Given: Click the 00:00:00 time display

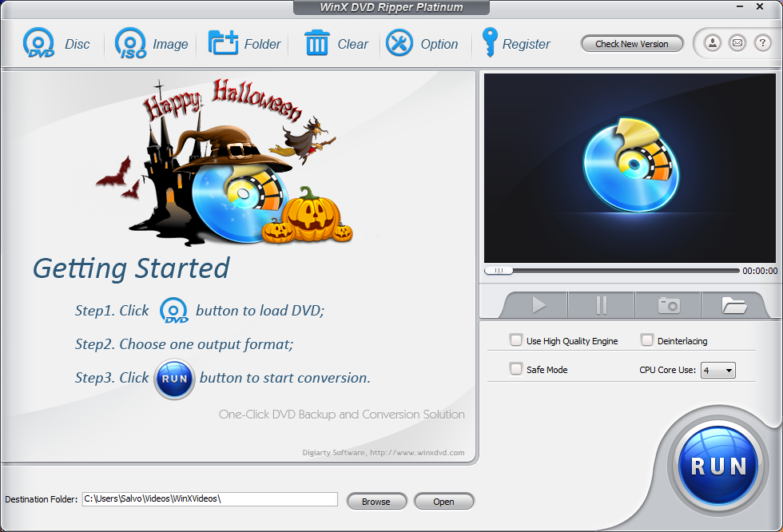Looking at the screenshot, I should [x=760, y=271].
